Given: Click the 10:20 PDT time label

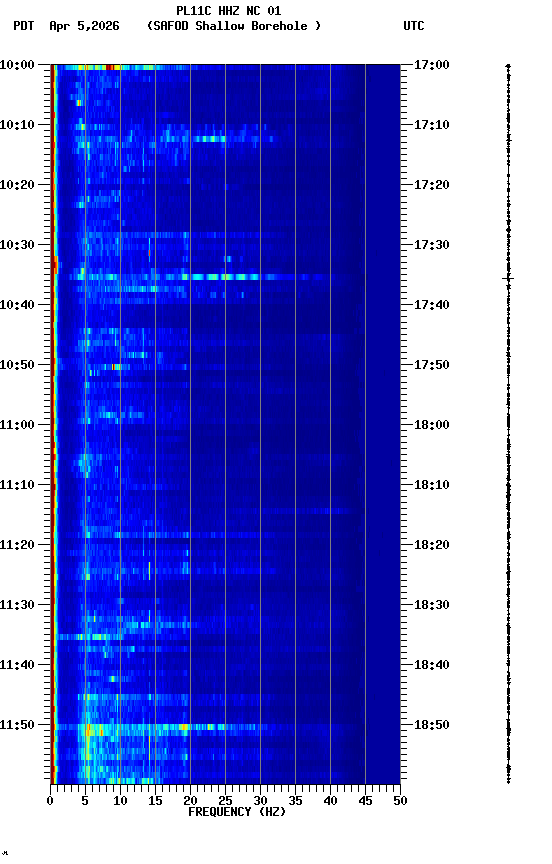Looking at the screenshot, I should (x=17, y=185).
